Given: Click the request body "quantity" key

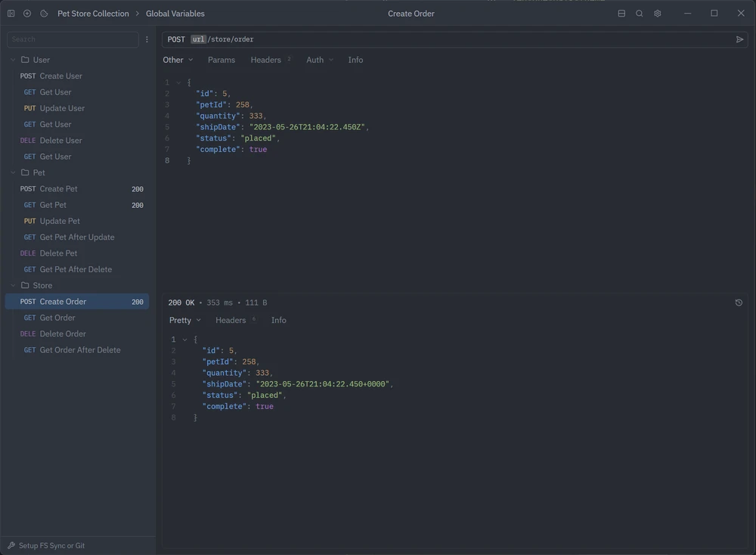Looking at the screenshot, I should (218, 116).
